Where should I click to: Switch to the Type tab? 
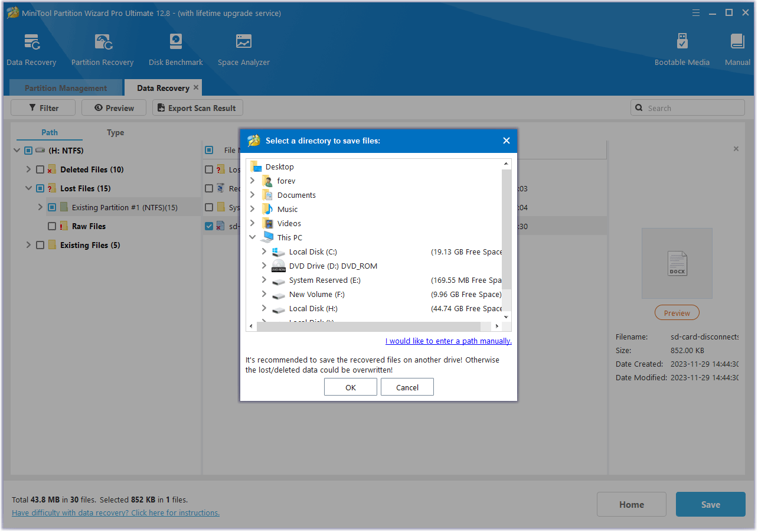point(115,132)
